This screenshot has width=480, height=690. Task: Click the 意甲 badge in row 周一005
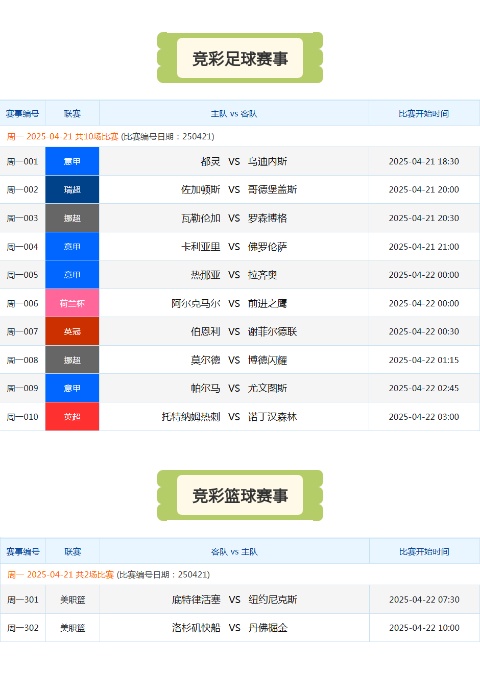72,275
